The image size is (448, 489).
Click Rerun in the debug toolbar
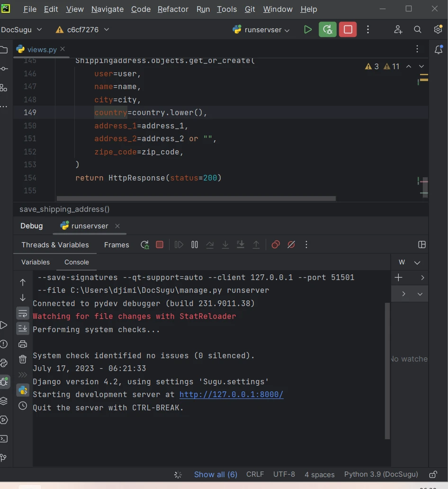[x=144, y=244]
